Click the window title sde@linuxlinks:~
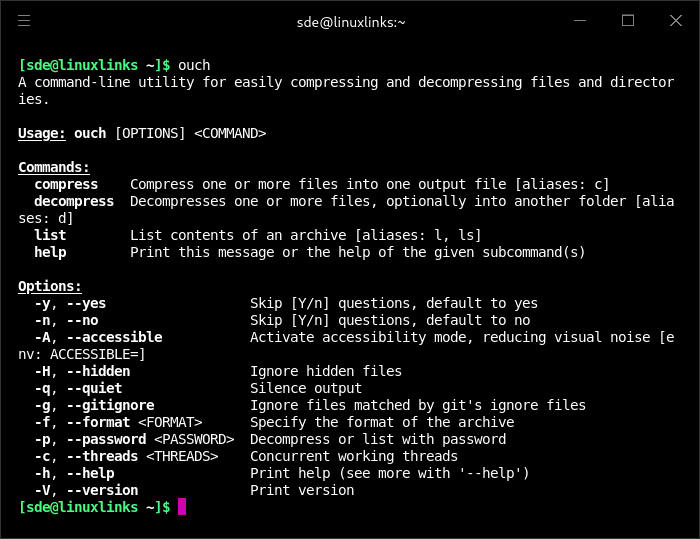700x539 pixels. [350, 21]
